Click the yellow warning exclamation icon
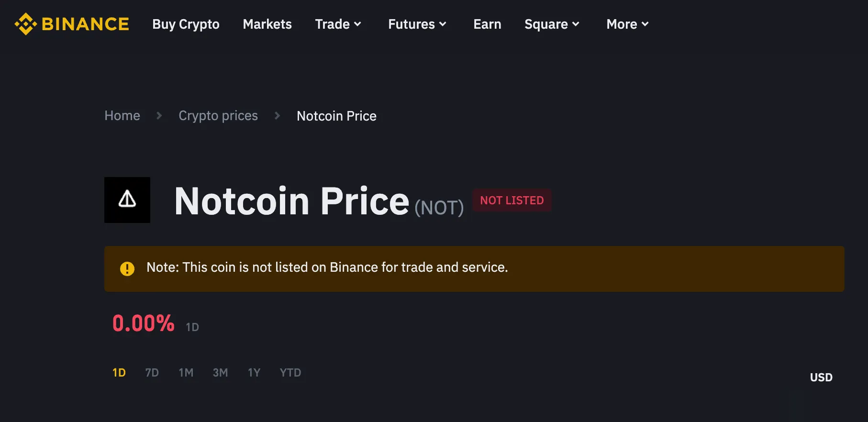Viewport: 868px width, 422px height. pos(127,268)
